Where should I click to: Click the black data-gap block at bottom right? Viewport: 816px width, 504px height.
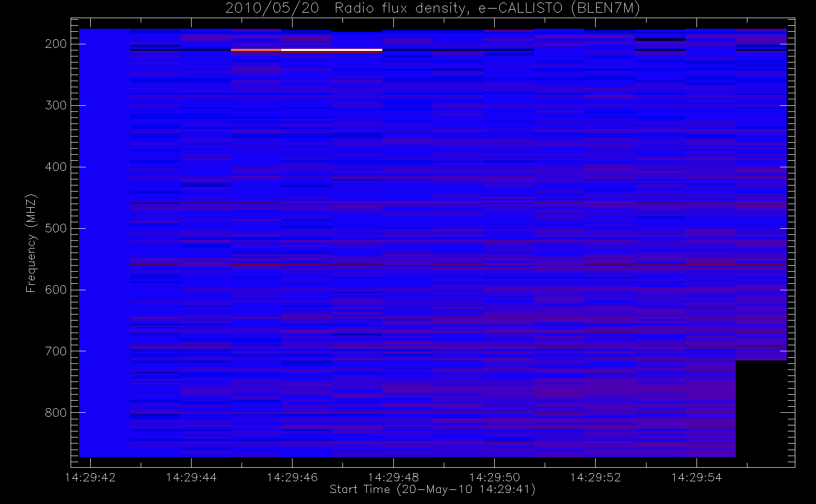click(761, 409)
